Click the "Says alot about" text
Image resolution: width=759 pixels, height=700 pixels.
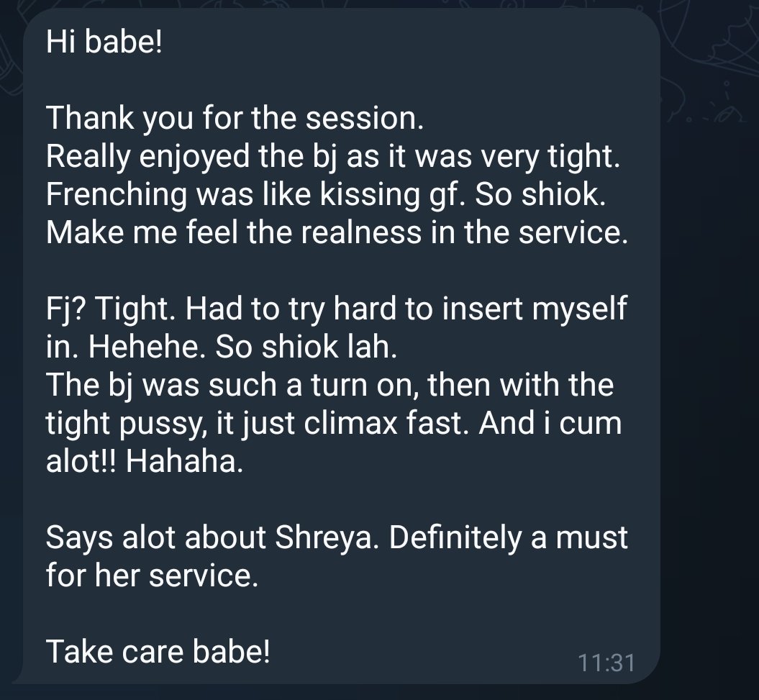point(156,538)
